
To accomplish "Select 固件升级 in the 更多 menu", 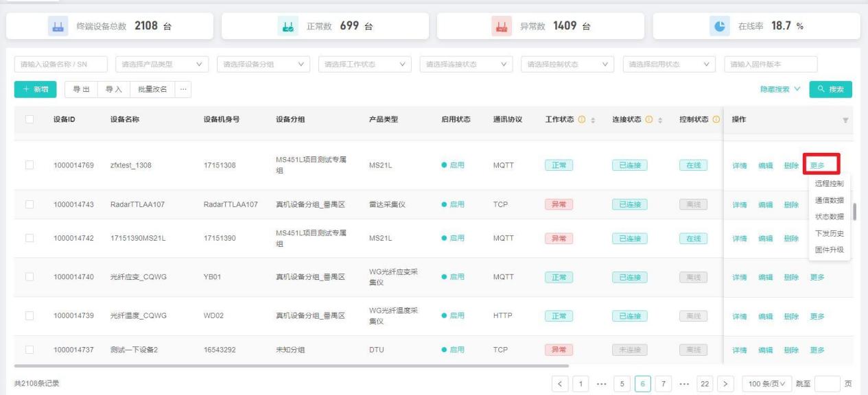I will point(829,250).
